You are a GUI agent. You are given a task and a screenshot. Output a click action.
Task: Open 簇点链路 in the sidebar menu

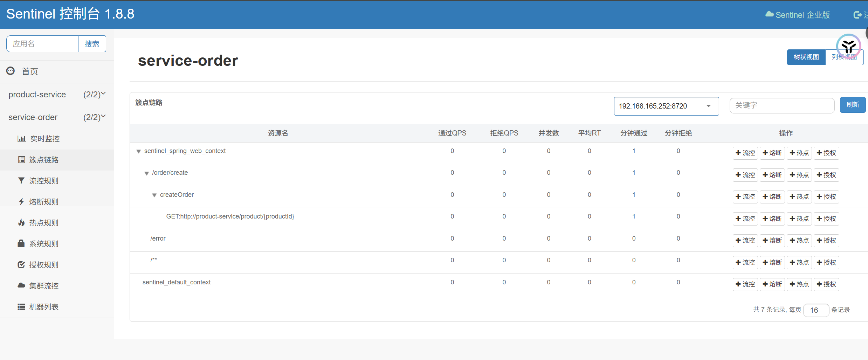click(x=44, y=160)
